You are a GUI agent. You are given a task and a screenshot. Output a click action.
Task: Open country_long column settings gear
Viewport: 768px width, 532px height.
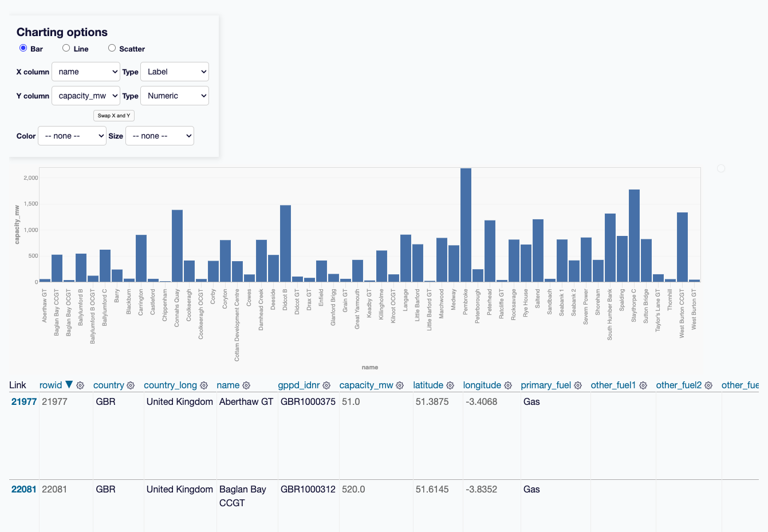pos(204,385)
